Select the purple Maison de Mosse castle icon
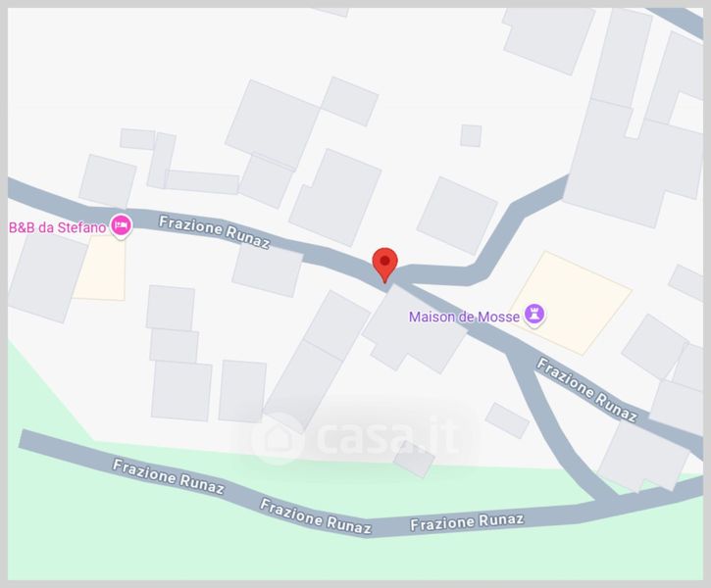 (x=534, y=315)
